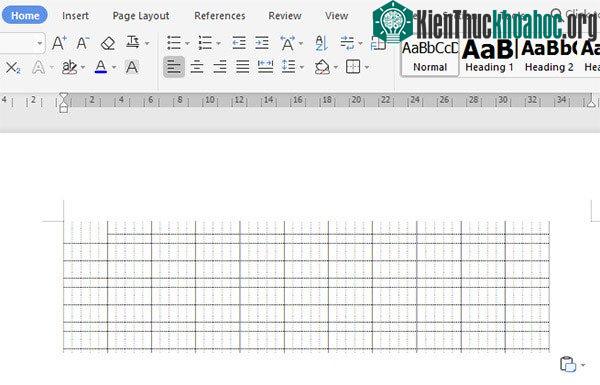The image size is (600, 385).
Task: Expand the show/hide marks dropdown arrow
Action: (360, 43)
